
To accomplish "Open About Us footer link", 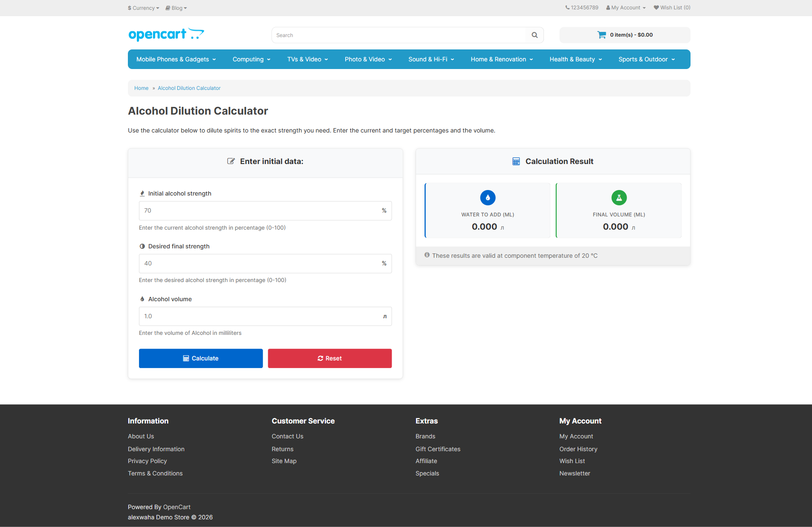I will pos(141,436).
